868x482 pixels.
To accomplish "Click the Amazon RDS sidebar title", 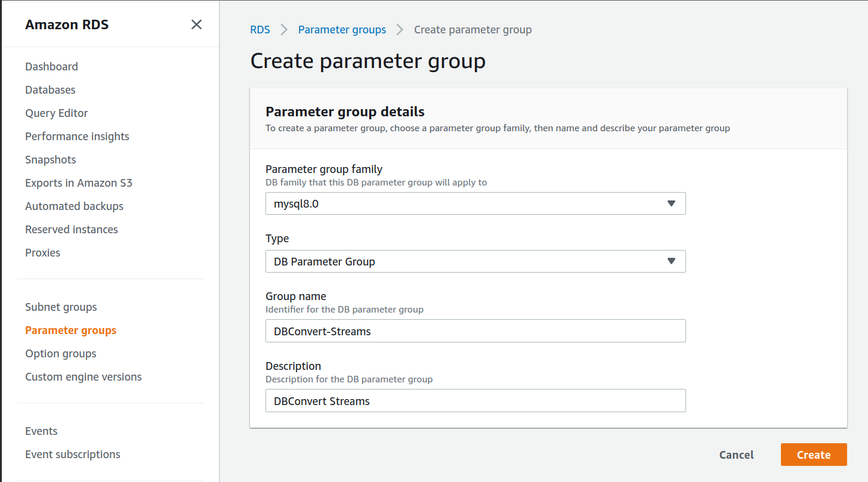I will [x=67, y=24].
